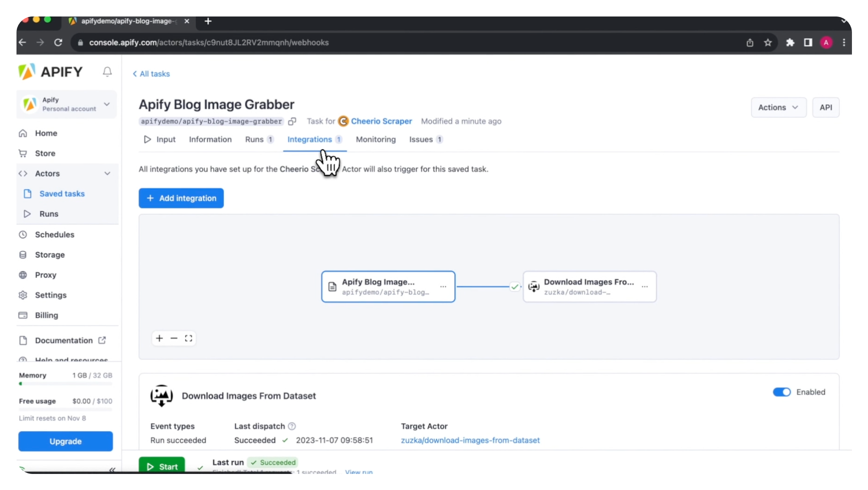Screen dimensions: 868x490
Task: Disable the Download Images From Dataset integration
Action: pyautogui.click(x=781, y=392)
